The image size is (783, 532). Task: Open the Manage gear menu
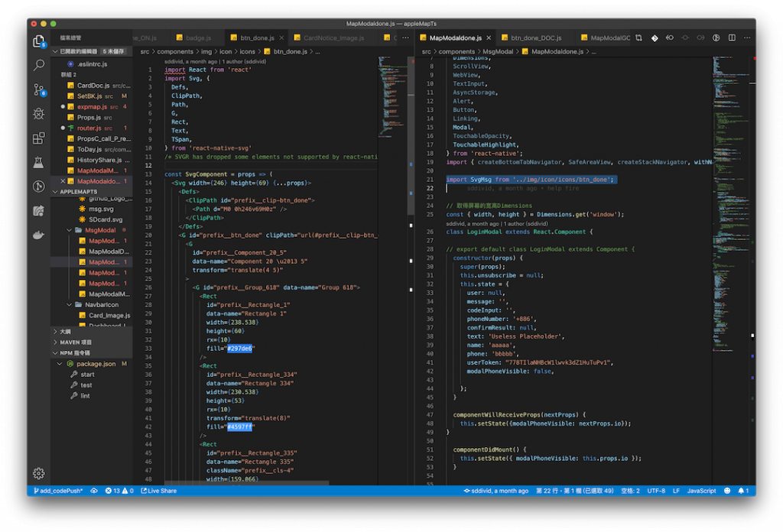tap(38, 473)
